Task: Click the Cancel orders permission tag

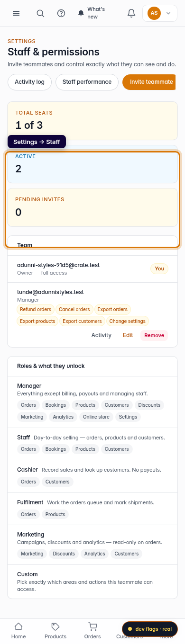Action: (x=74, y=309)
